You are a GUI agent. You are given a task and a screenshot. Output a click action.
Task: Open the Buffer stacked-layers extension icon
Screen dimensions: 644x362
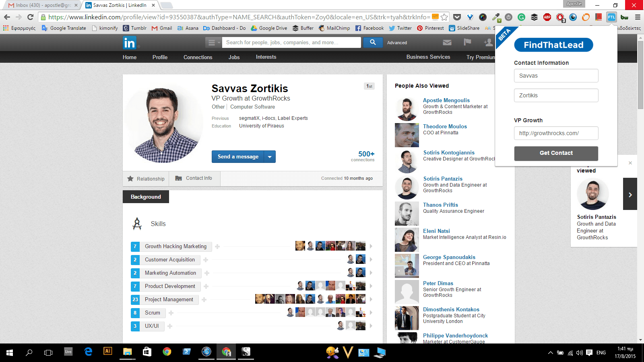[534, 17]
